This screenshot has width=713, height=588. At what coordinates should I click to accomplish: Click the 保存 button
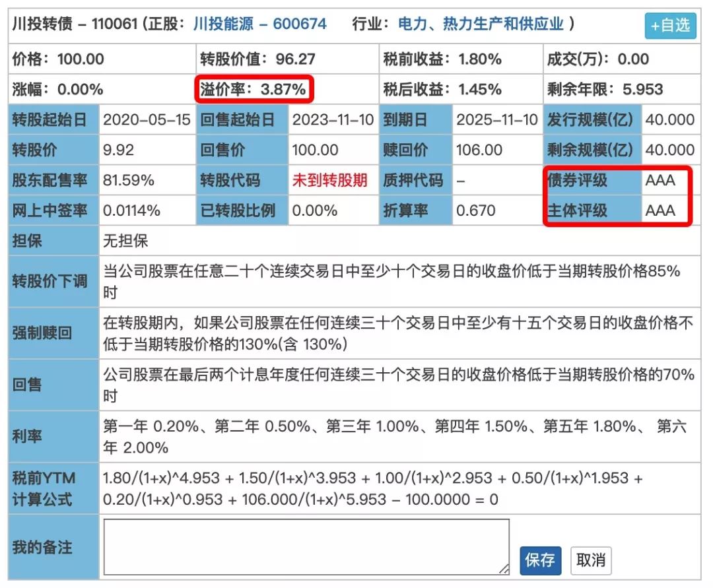540,560
